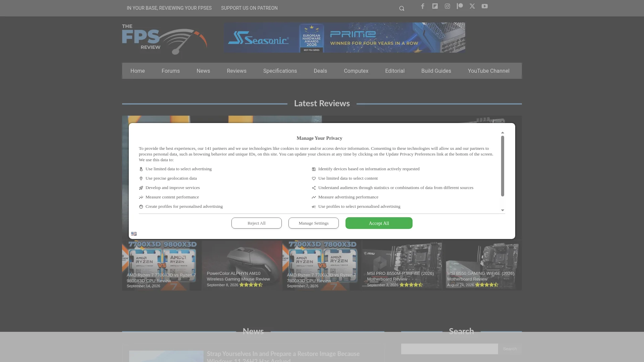This screenshot has width=644, height=362.
Task: Click the icon beside Measure content performance
Action: [141, 197]
